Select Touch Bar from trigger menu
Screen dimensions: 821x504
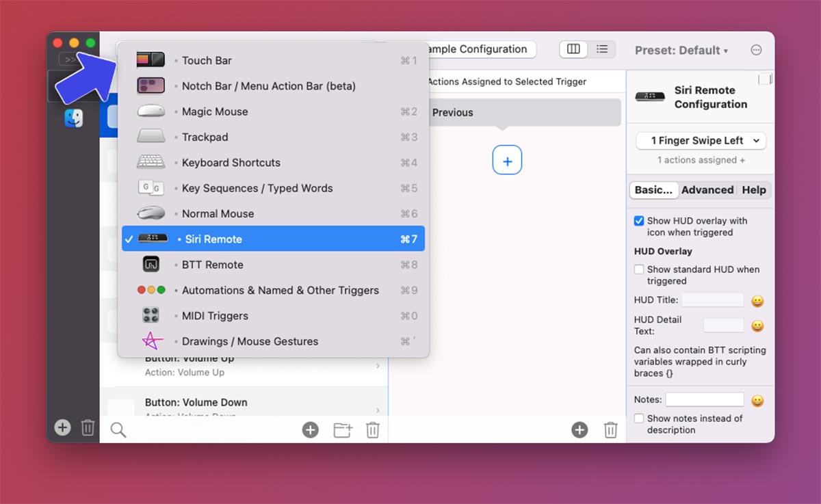pyautogui.click(x=207, y=60)
